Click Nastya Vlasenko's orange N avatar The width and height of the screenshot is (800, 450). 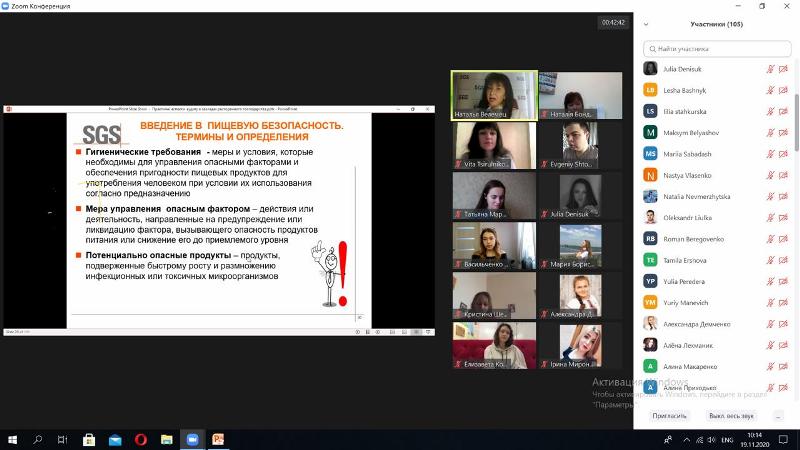650,175
